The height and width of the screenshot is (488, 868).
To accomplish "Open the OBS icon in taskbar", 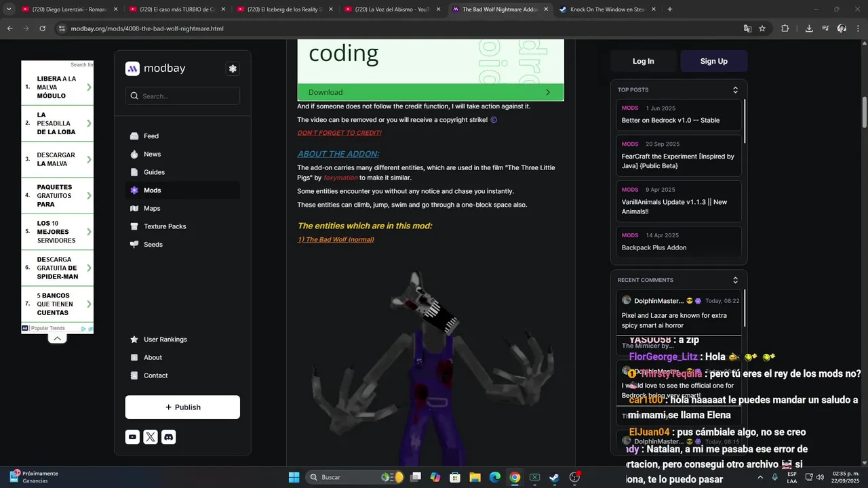I will click(574, 477).
